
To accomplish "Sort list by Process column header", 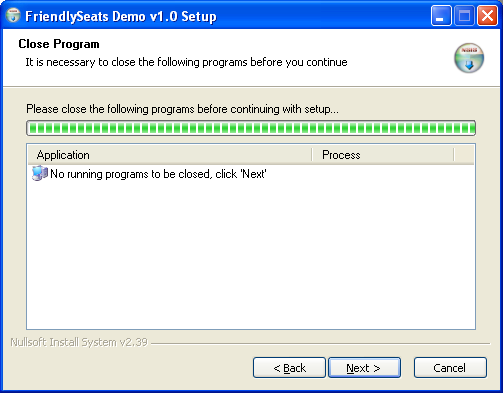I will click(x=383, y=155).
